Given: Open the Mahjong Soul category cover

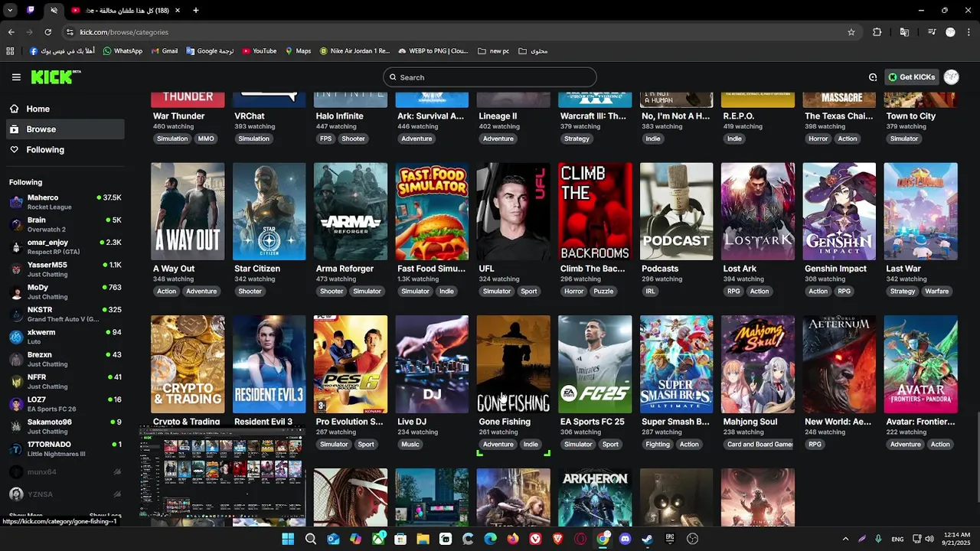Looking at the screenshot, I should [758, 364].
